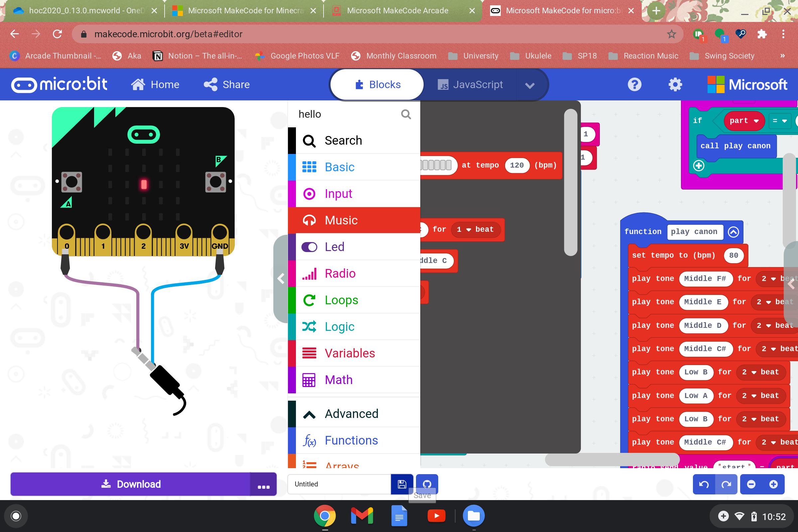This screenshot has height=532, width=798.
Task: Open the settings gear menu
Action: point(675,84)
